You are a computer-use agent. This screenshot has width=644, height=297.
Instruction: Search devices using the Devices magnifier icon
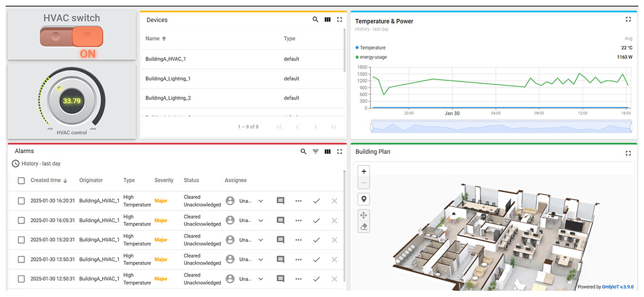[x=315, y=20]
